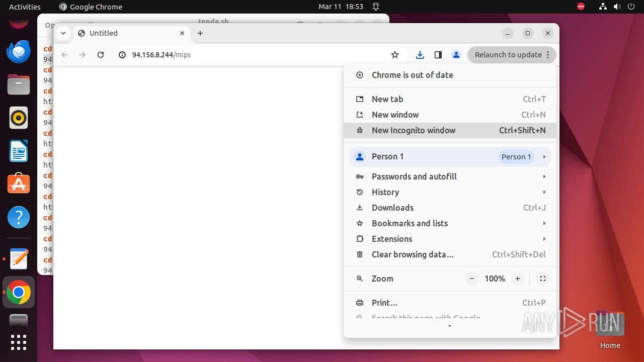Select Clear browsing data menu item
This screenshot has height=362, width=644.
[x=450, y=254]
